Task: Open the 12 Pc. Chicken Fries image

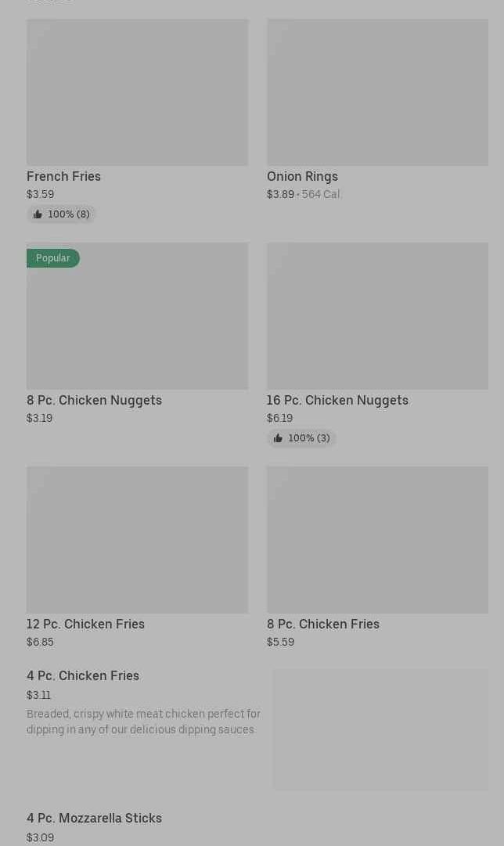Action: pos(137,540)
